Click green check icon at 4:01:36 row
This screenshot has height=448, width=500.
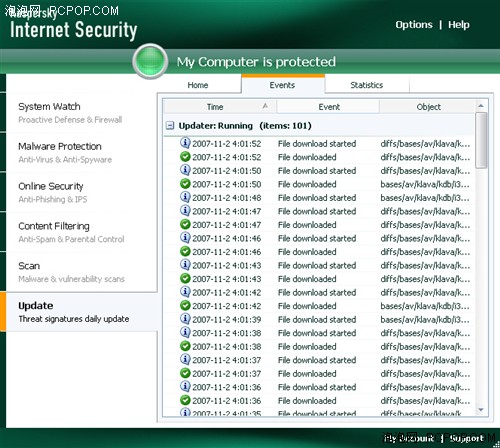(x=185, y=400)
